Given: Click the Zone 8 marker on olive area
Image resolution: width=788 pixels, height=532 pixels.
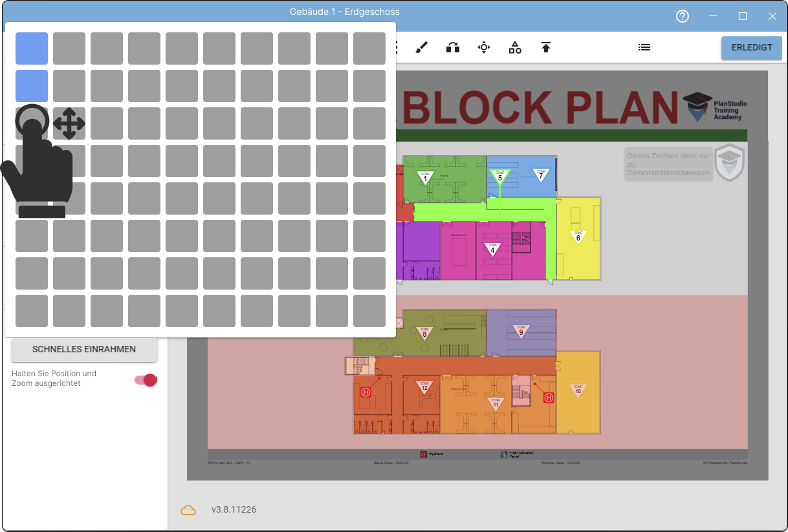Looking at the screenshot, I should click(424, 334).
